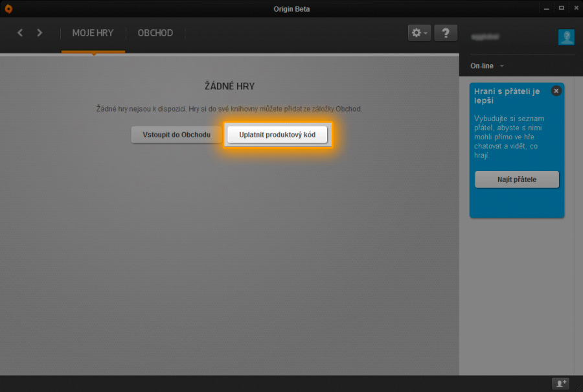
Task: Click the 'ŽÁDNÉ HRY' heading
Action: [229, 86]
